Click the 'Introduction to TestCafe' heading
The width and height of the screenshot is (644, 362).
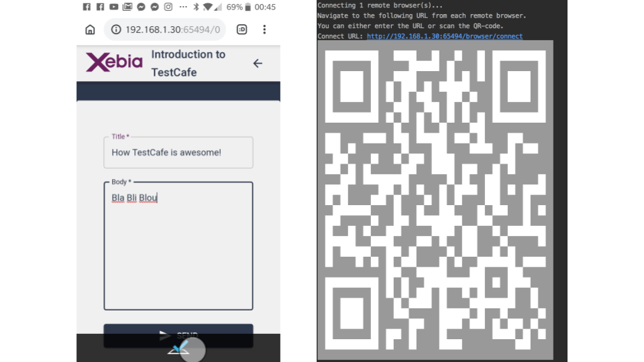point(188,63)
